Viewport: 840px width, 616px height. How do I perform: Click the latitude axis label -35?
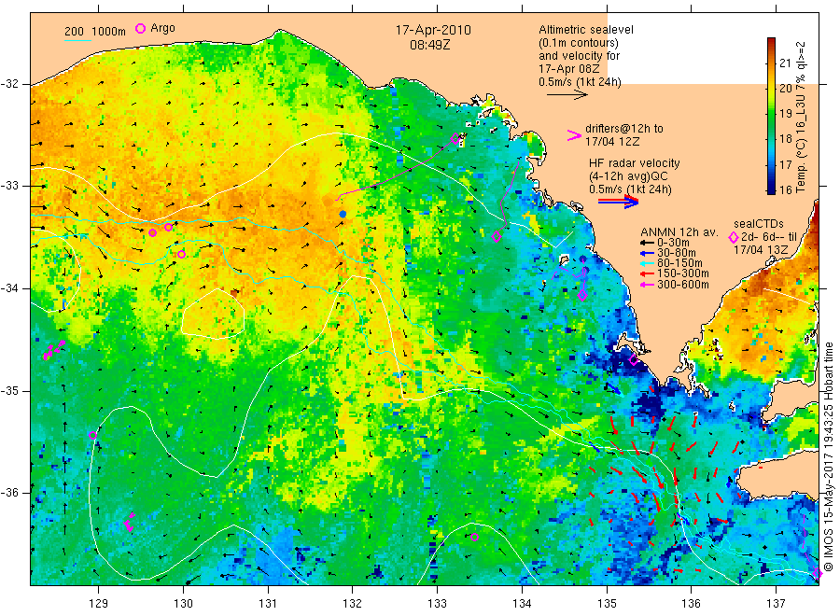pyautogui.click(x=9, y=390)
